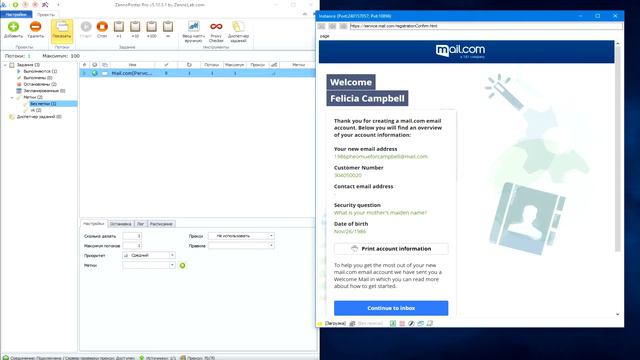Click the Максимум потоков number field
Screen dimensions: 640x360
[x=132, y=246]
